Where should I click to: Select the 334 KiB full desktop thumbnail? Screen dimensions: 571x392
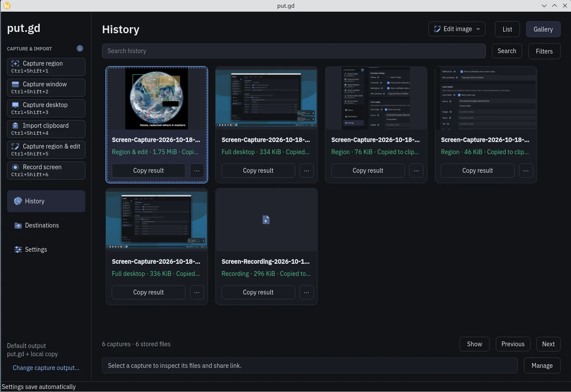click(266, 99)
